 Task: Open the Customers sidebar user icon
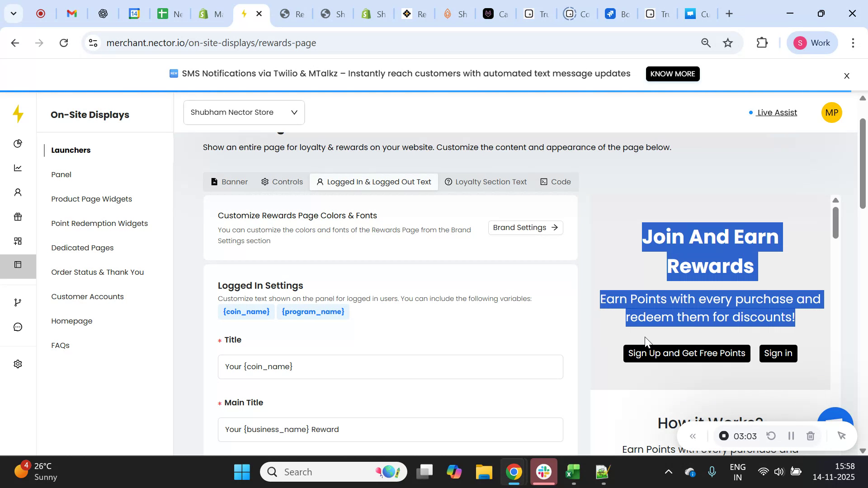[18, 192]
